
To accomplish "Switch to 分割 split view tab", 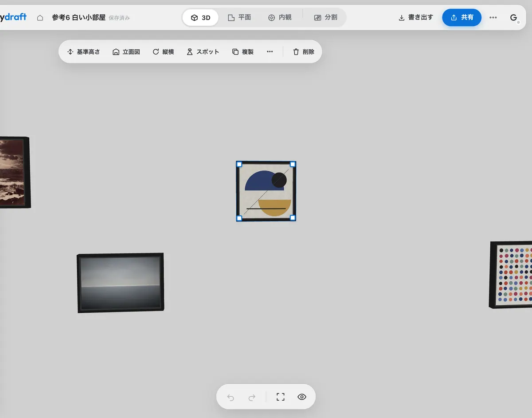I will click(325, 18).
